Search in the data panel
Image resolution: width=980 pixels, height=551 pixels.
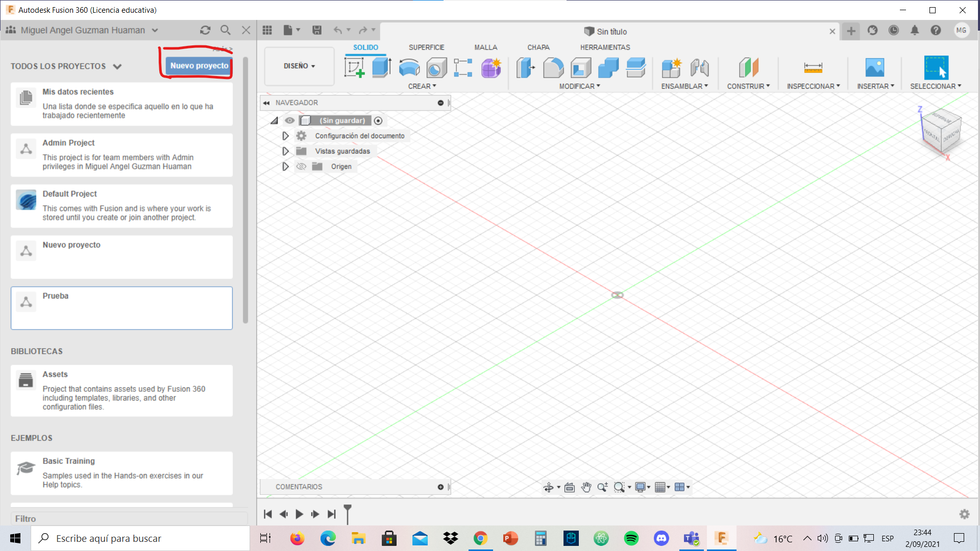225,30
